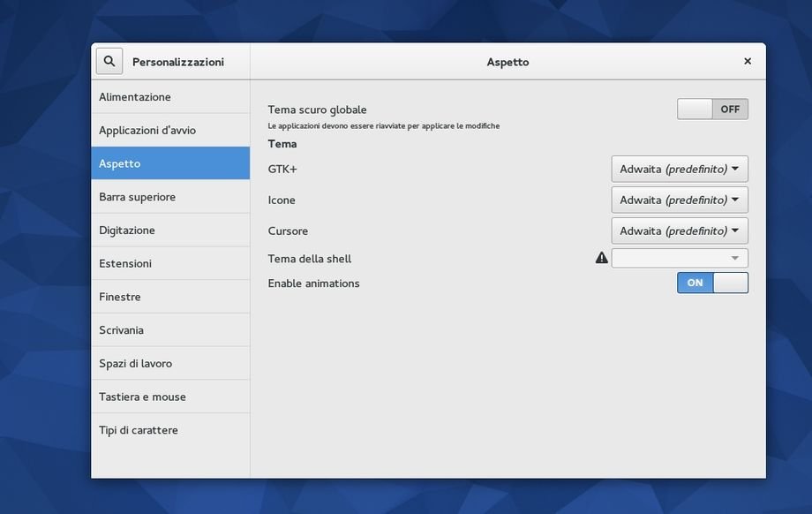Open the Finestre settings

coord(170,297)
